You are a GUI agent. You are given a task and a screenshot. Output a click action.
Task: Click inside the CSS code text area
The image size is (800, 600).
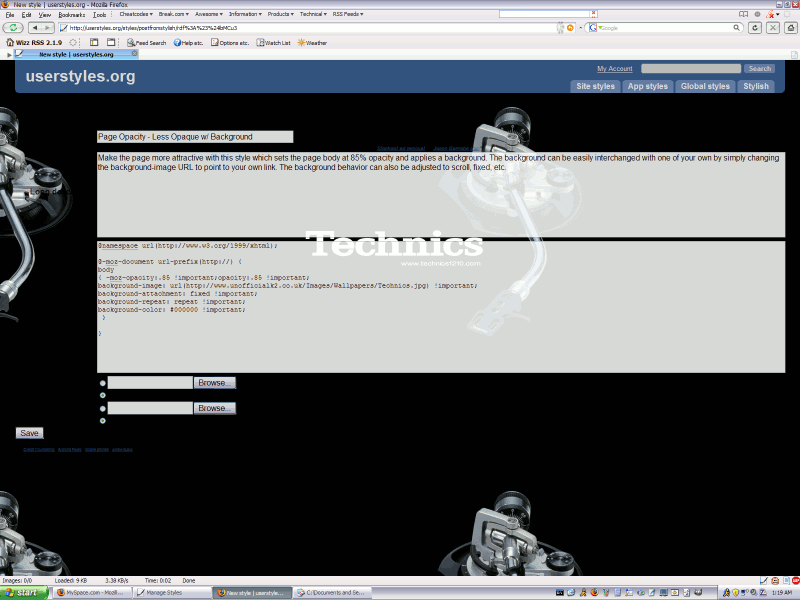click(x=441, y=307)
